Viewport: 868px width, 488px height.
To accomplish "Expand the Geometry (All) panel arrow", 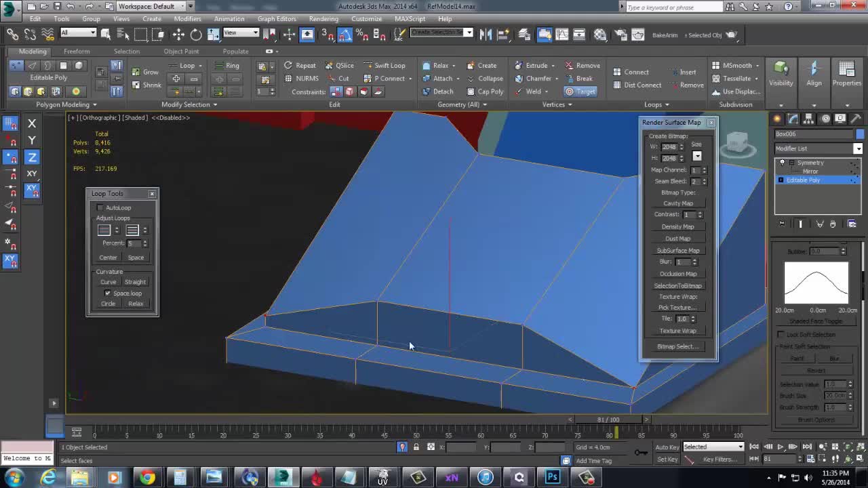I will click(485, 105).
